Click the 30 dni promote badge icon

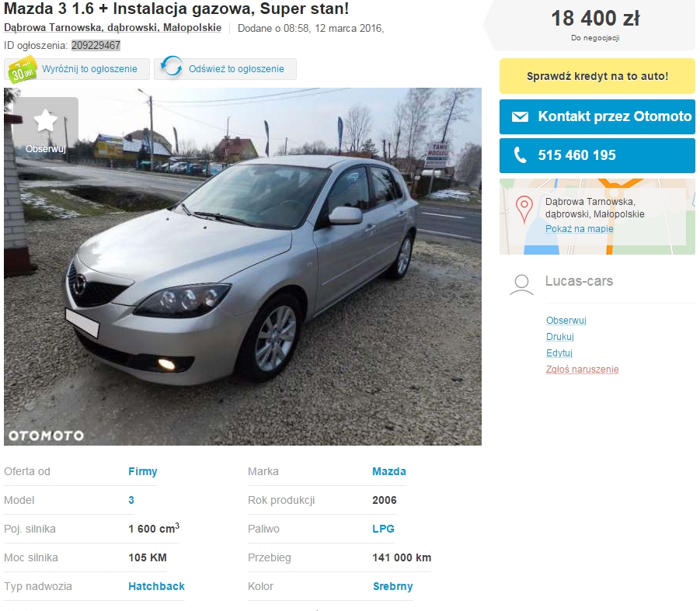click(x=23, y=69)
